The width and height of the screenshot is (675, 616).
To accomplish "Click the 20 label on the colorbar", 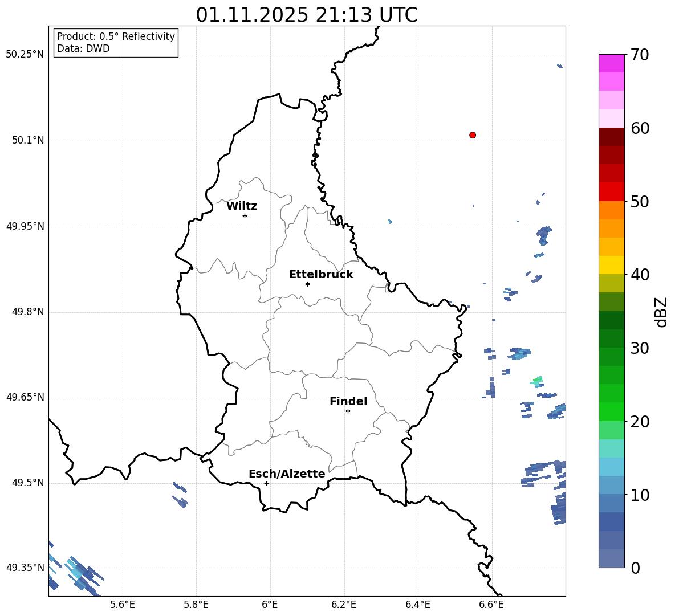I will [640, 422].
